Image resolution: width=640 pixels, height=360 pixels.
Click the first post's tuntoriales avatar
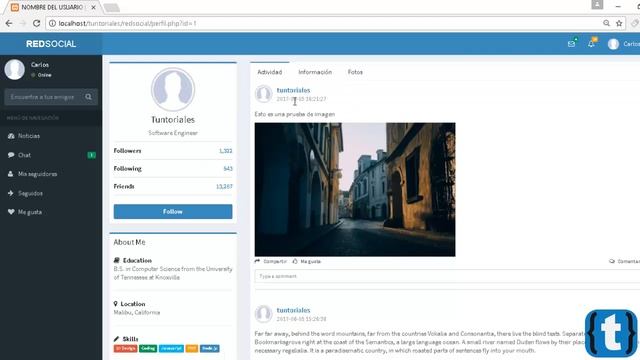pos(264,94)
